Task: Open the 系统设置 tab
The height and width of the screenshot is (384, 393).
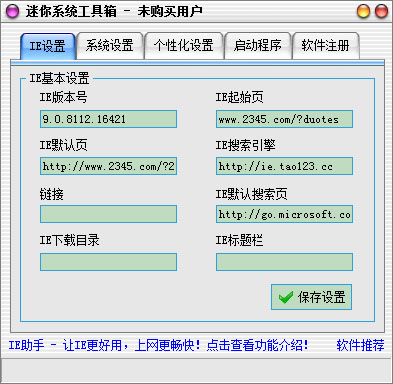Action: click(110, 46)
